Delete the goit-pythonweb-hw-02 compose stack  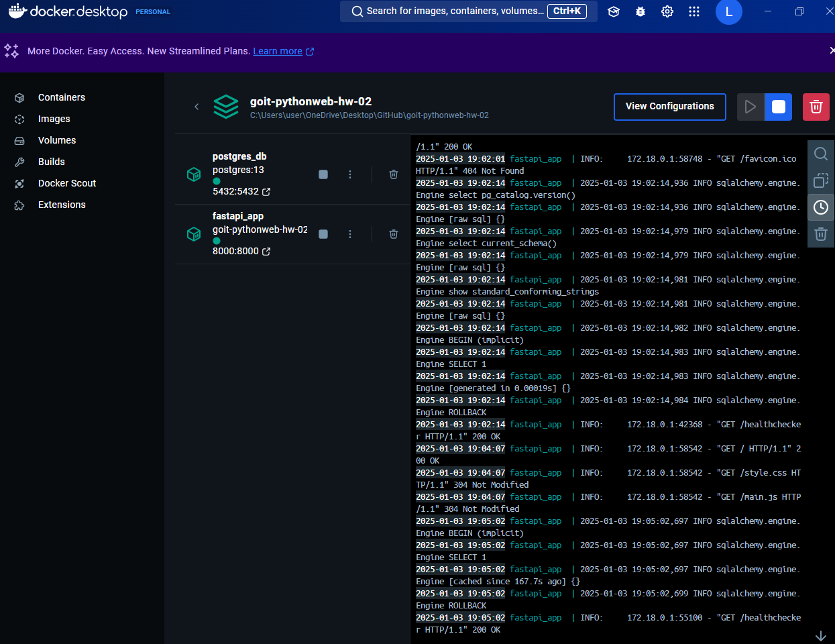point(816,107)
